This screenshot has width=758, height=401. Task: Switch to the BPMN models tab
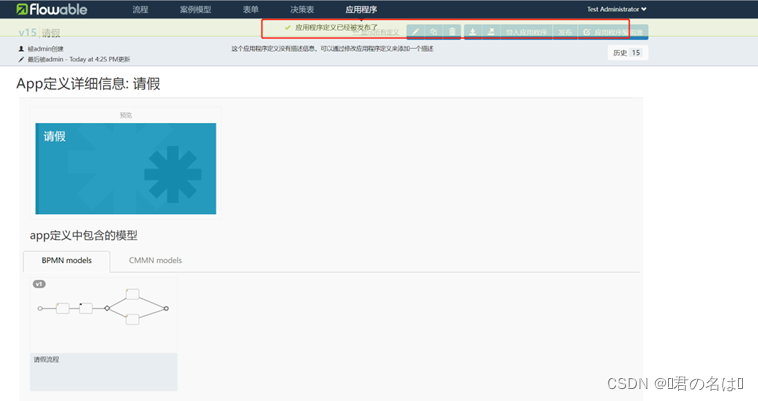coord(67,260)
